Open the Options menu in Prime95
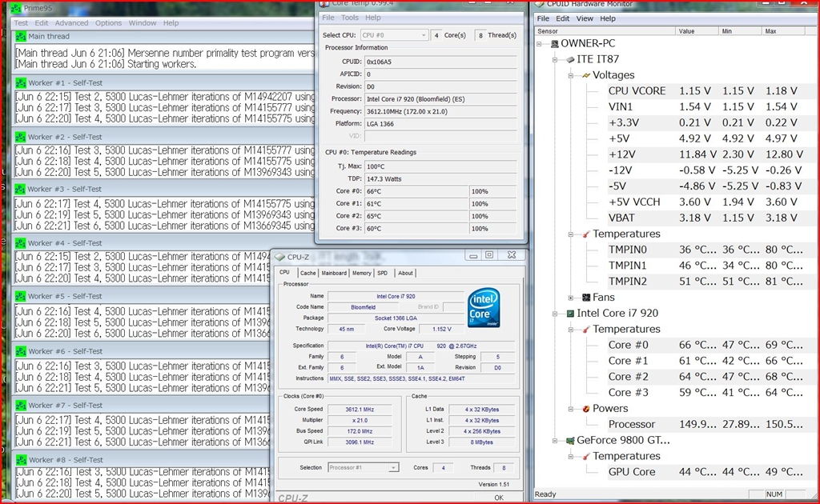This screenshot has width=820, height=504. coord(108,23)
